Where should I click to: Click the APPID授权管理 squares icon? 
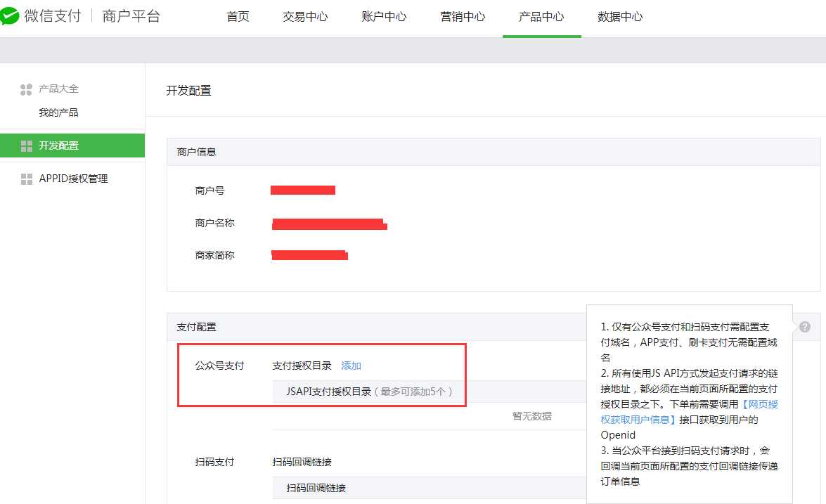pos(27,178)
